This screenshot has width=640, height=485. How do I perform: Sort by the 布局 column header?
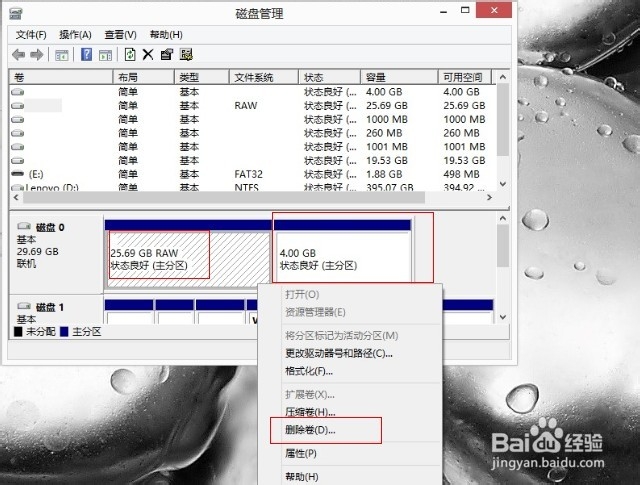click(x=144, y=77)
